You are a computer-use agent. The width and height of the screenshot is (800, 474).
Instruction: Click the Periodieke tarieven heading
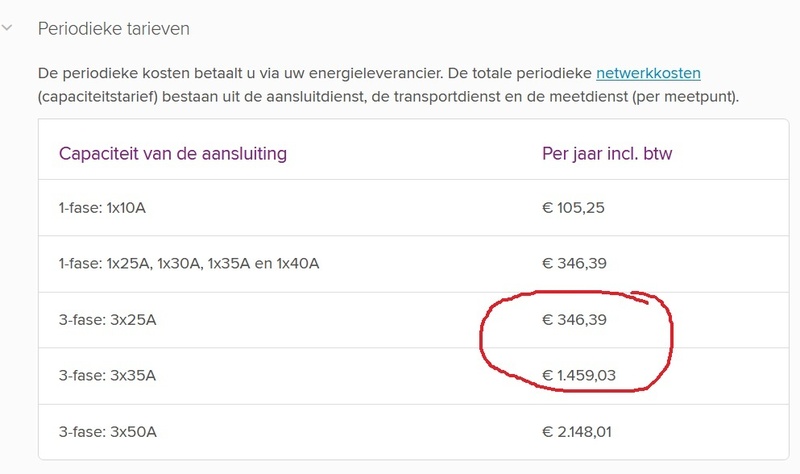coord(114,29)
